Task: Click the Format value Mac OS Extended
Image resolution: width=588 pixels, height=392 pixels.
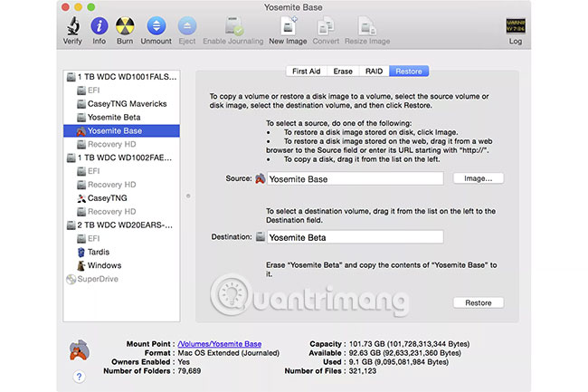Action: (228, 353)
